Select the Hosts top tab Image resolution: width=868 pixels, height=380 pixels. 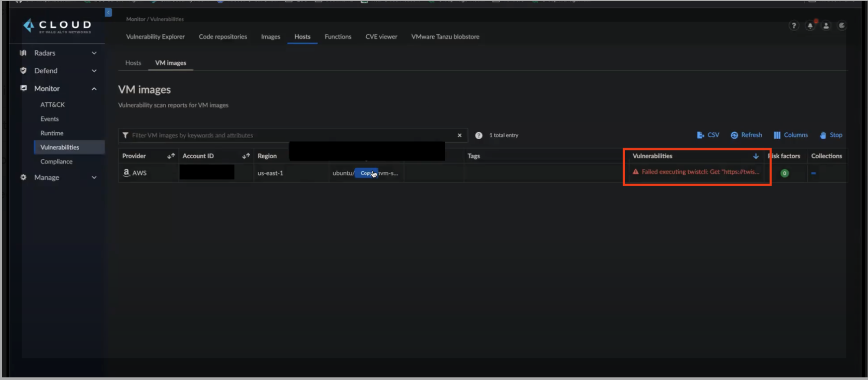coord(302,36)
